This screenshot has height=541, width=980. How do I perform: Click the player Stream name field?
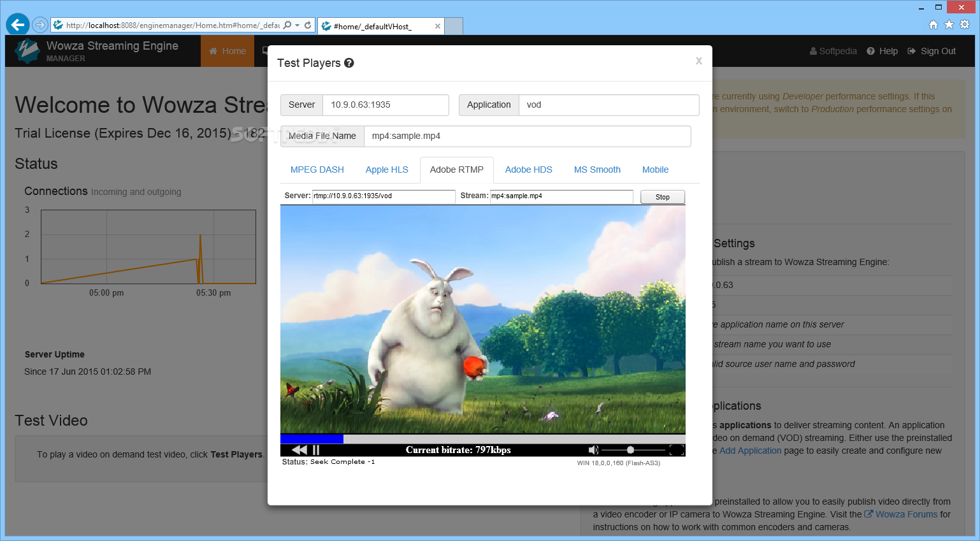click(x=561, y=196)
